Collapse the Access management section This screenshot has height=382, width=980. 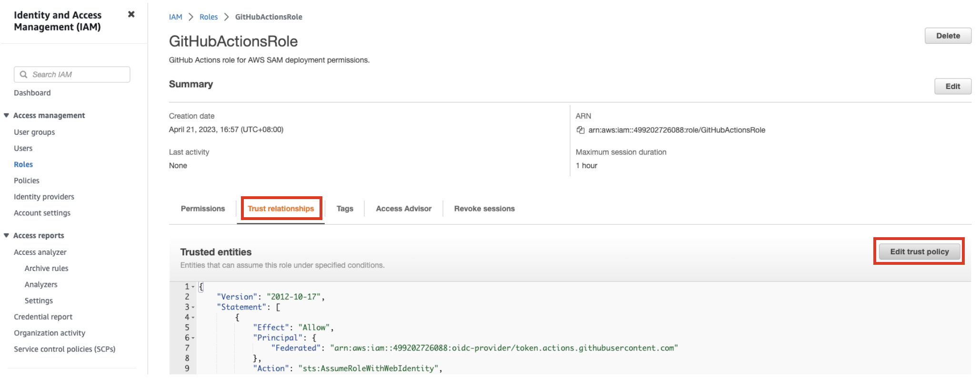click(x=6, y=115)
